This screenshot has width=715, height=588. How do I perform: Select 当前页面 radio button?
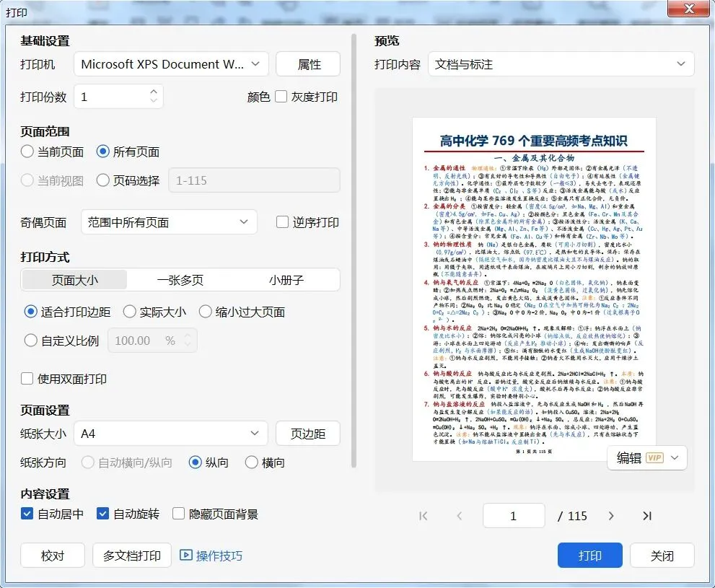point(27,152)
